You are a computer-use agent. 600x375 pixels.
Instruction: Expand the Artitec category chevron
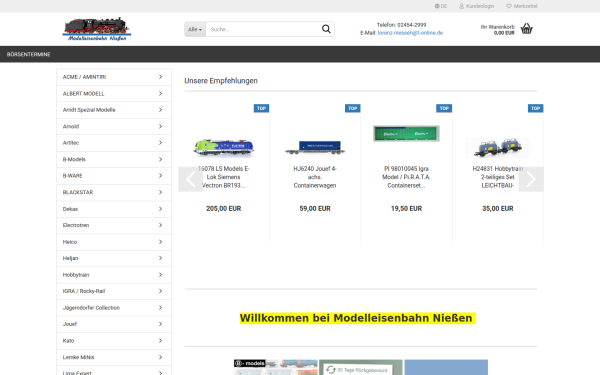click(x=160, y=143)
